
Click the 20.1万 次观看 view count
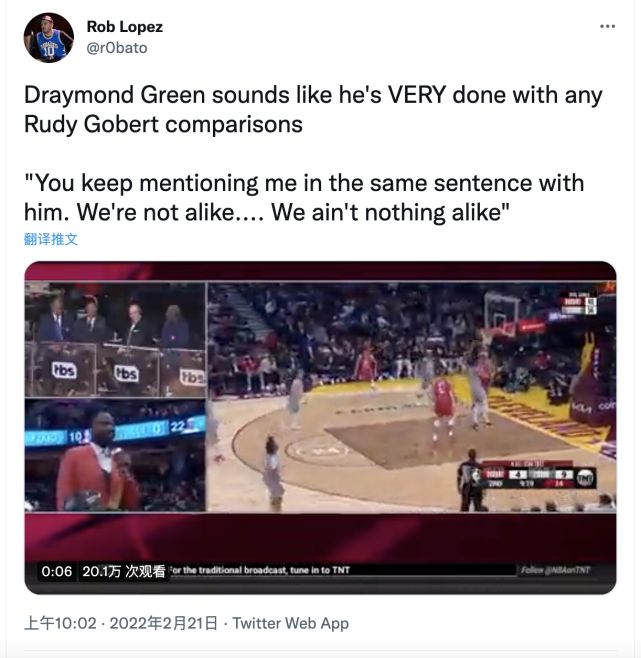point(124,571)
